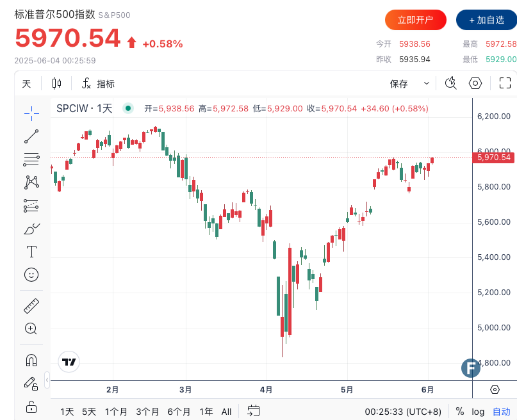
Task: Switch to the 3个月 time range
Action: (x=147, y=411)
